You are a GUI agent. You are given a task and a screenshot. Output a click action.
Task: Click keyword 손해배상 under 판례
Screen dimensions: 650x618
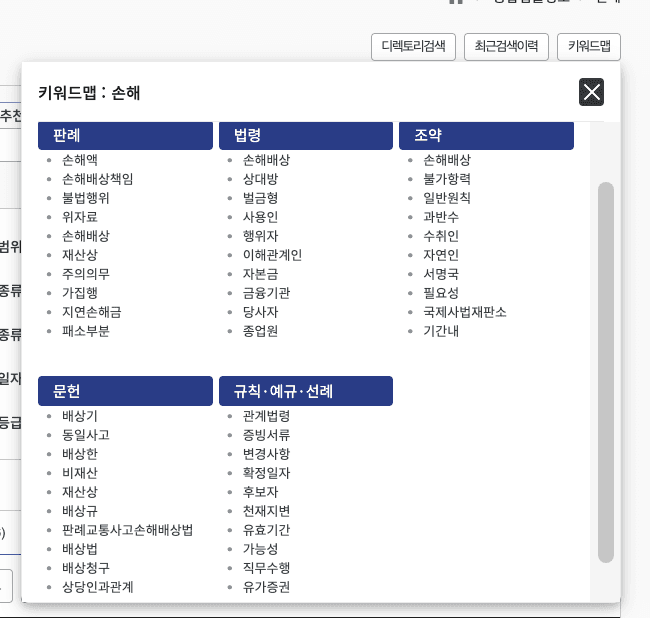(86, 236)
